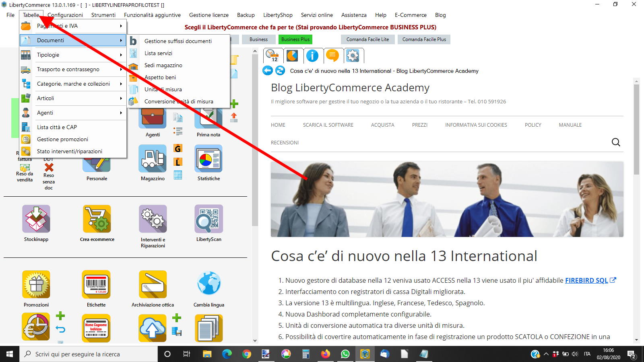Select Gestione suffissi documenti
644x362 pixels.
click(179, 41)
